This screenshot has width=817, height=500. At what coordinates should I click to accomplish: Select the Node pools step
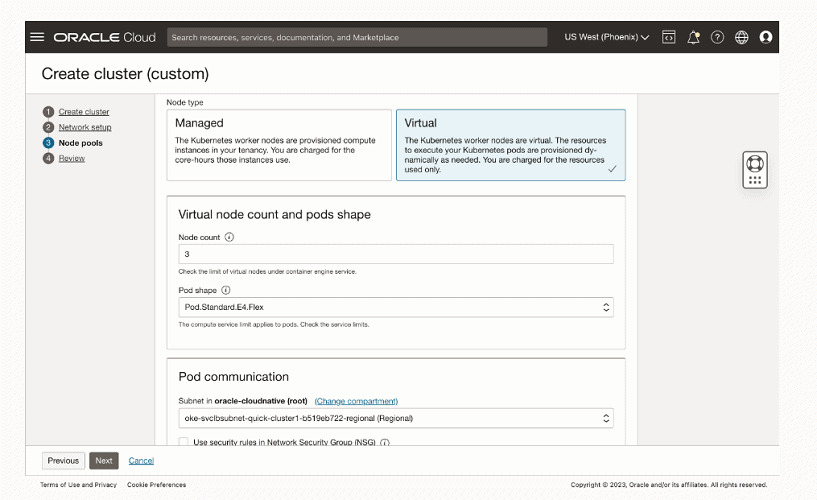81,143
